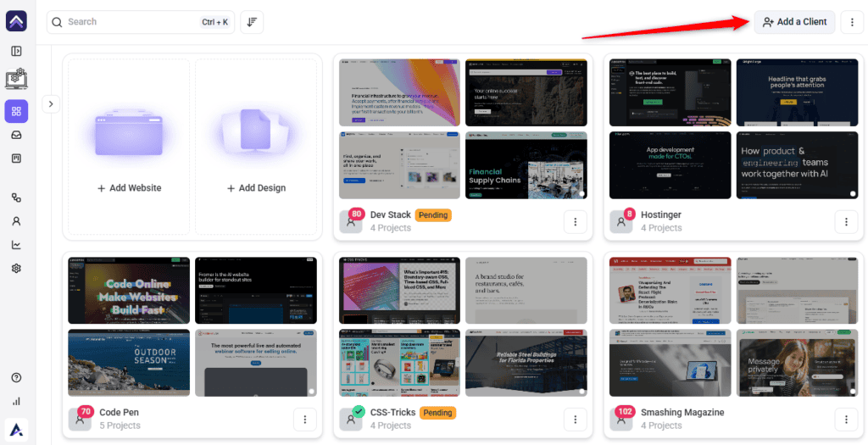868x445 pixels.
Task: Open the Hostinger card options menu
Action: pos(846,222)
